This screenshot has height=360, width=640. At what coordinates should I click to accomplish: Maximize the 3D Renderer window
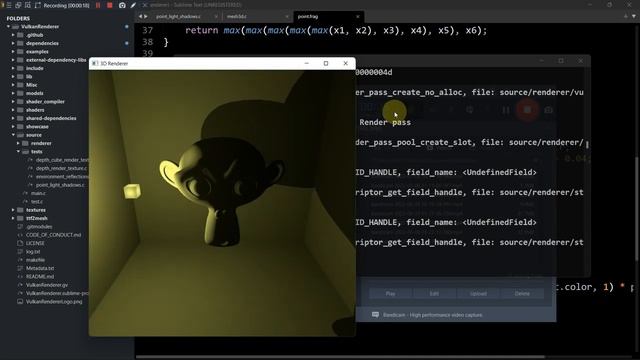click(x=326, y=63)
